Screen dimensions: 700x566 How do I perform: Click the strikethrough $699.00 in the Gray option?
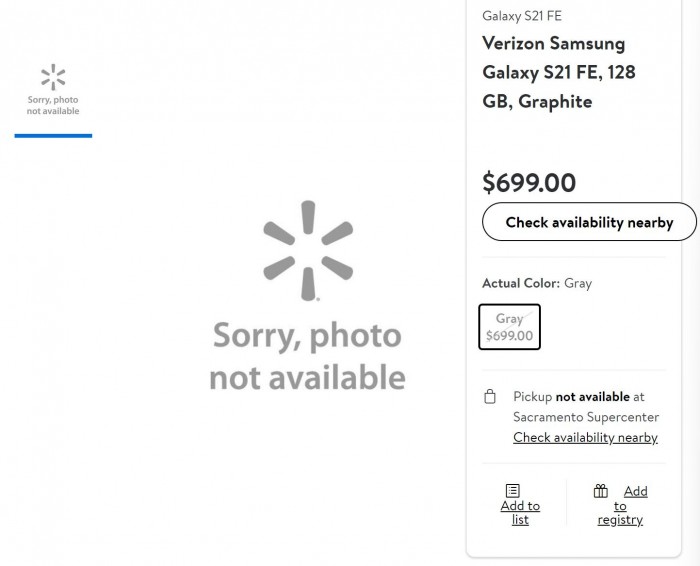pyautogui.click(x=509, y=336)
